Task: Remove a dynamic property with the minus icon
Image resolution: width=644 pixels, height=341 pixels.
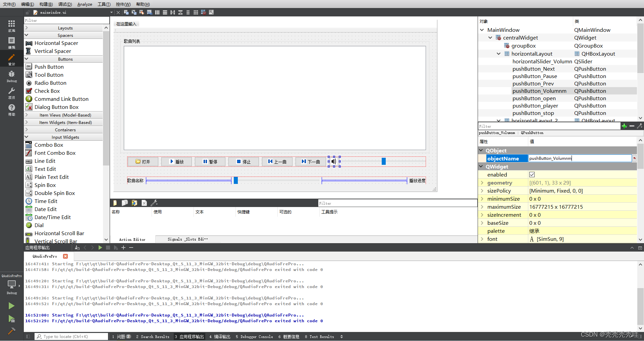Action: click(x=632, y=126)
